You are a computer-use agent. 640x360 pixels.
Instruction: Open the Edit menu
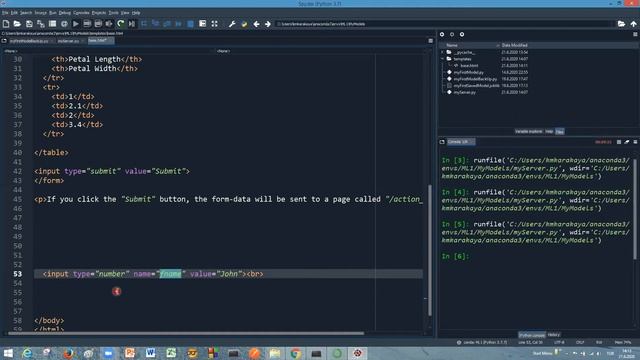pos(14,13)
